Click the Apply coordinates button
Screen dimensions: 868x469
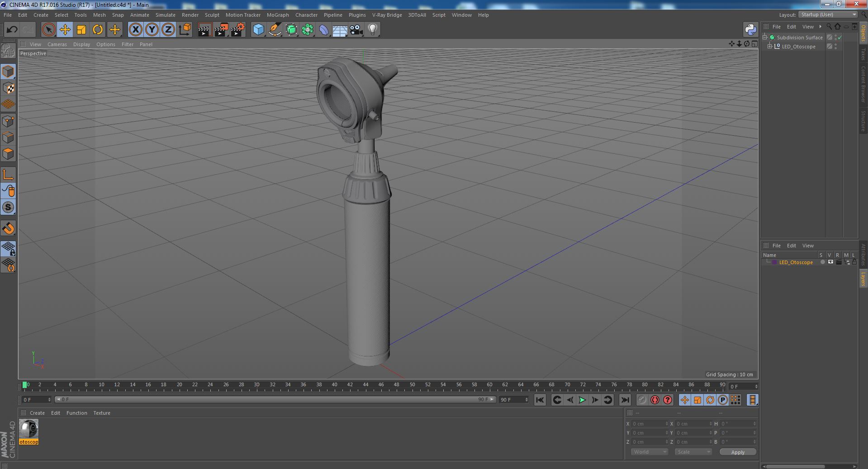[738, 452]
